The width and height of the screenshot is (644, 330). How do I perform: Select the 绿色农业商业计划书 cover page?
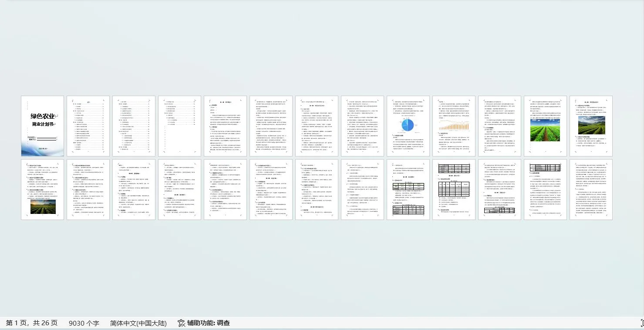[42, 126]
